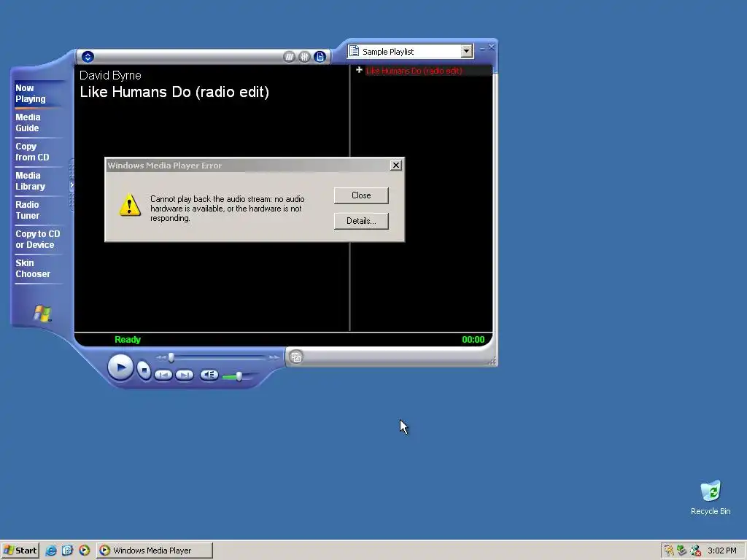This screenshot has width=747, height=560.
Task: Click the playlist document icon in dropdown
Action: [354, 51]
